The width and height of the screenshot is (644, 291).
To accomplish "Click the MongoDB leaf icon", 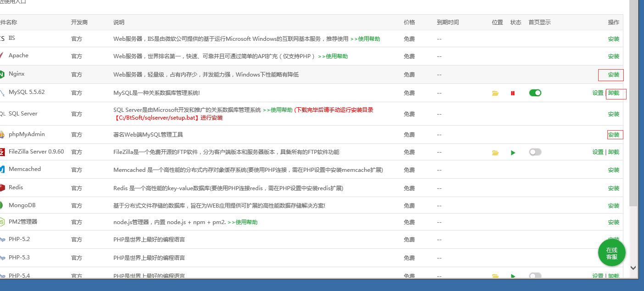I will coord(2,206).
